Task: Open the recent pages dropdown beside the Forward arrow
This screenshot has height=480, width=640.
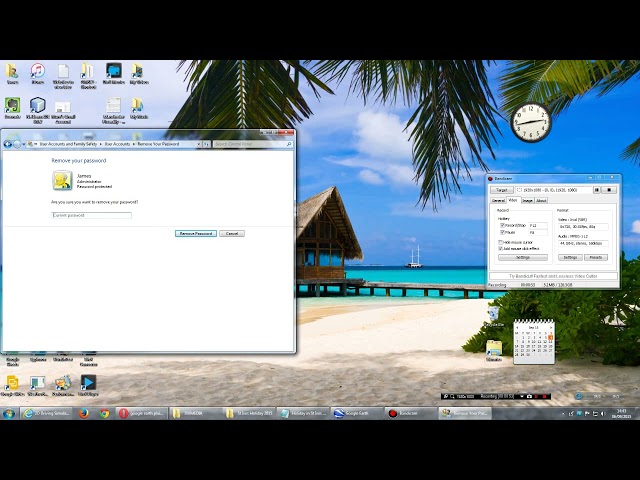Action: [x=24, y=144]
